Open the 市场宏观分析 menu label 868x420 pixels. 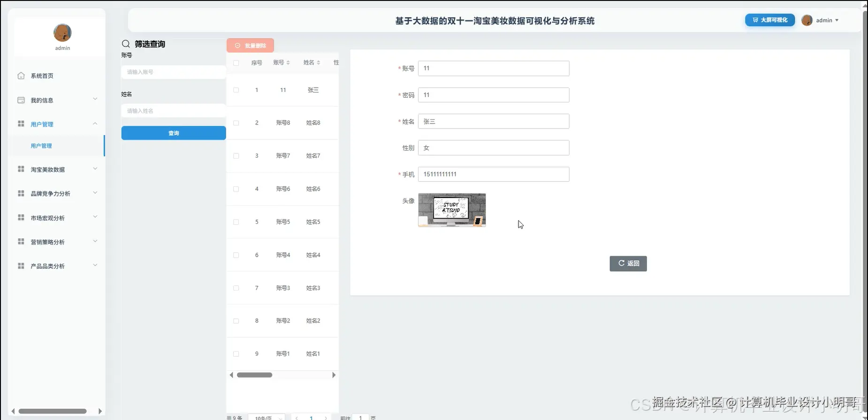(48, 218)
